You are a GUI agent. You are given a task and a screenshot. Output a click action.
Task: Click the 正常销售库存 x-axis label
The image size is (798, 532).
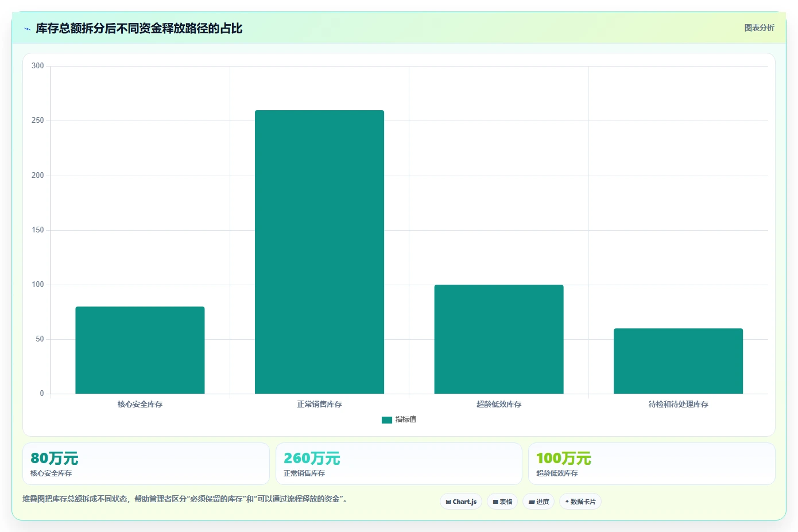click(x=319, y=404)
